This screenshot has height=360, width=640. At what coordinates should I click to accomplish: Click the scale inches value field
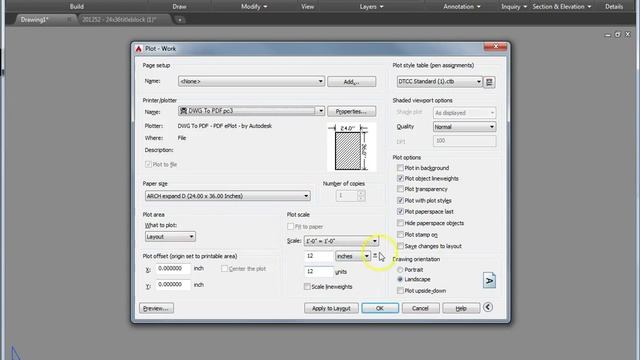coord(318,256)
